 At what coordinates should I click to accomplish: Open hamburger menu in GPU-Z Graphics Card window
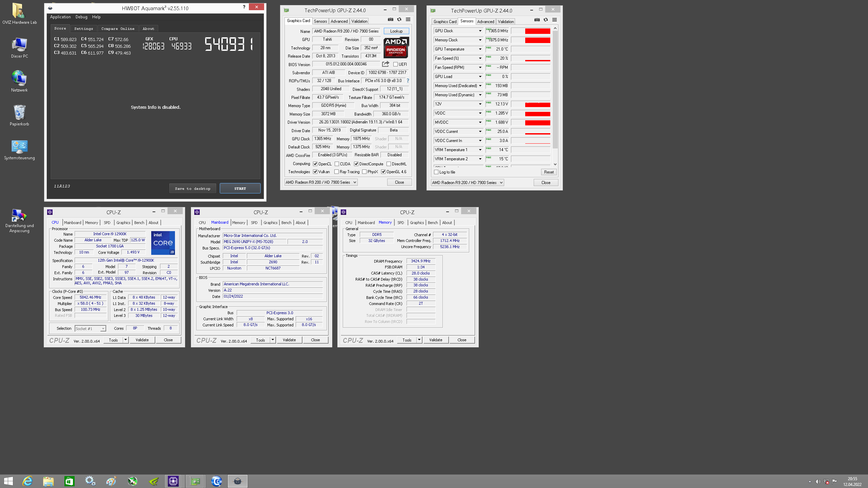408,20
